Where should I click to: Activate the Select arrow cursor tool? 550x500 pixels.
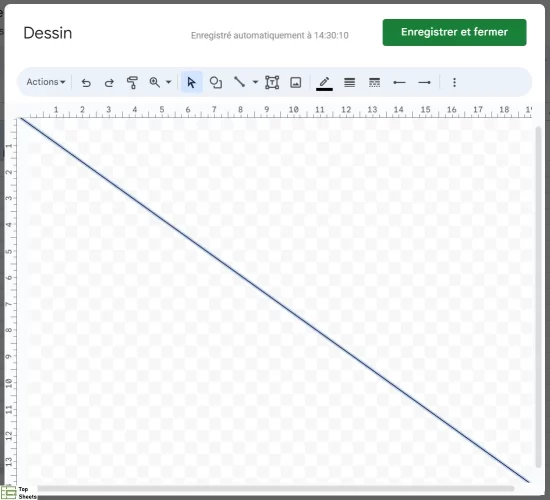click(192, 82)
